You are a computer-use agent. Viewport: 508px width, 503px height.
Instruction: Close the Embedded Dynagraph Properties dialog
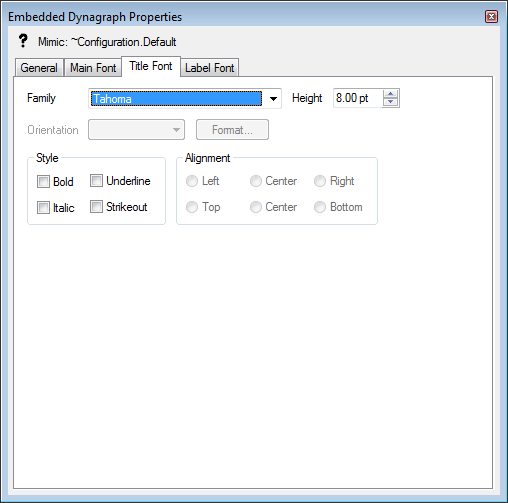pyautogui.click(x=491, y=16)
